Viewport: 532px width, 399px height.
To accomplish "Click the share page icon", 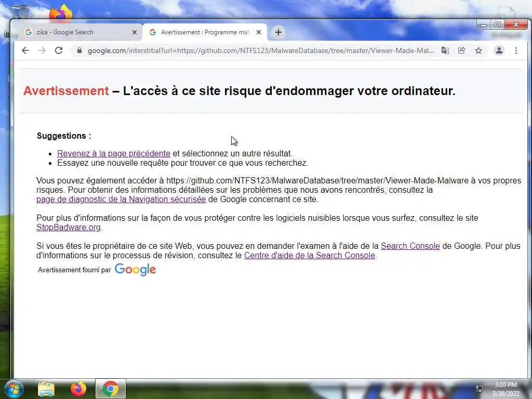I will tap(461, 50).
